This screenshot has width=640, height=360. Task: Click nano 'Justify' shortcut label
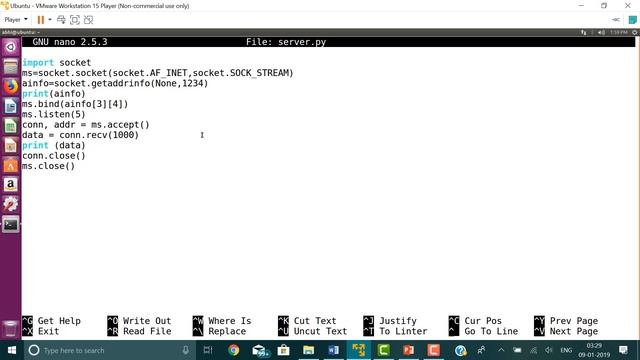point(398,321)
